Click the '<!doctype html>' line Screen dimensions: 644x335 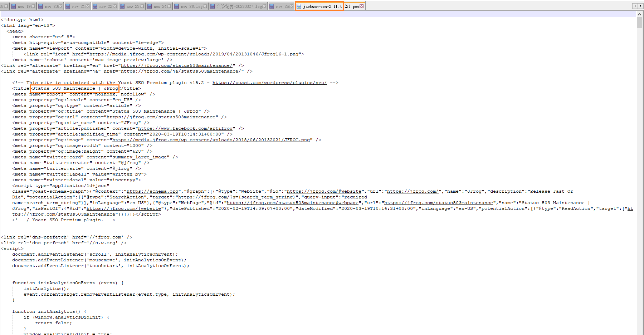point(22,20)
